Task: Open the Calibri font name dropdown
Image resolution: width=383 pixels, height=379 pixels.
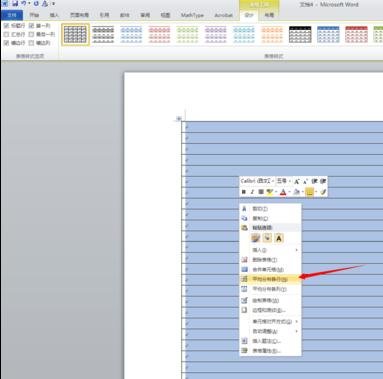Action: [x=273, y=181]
